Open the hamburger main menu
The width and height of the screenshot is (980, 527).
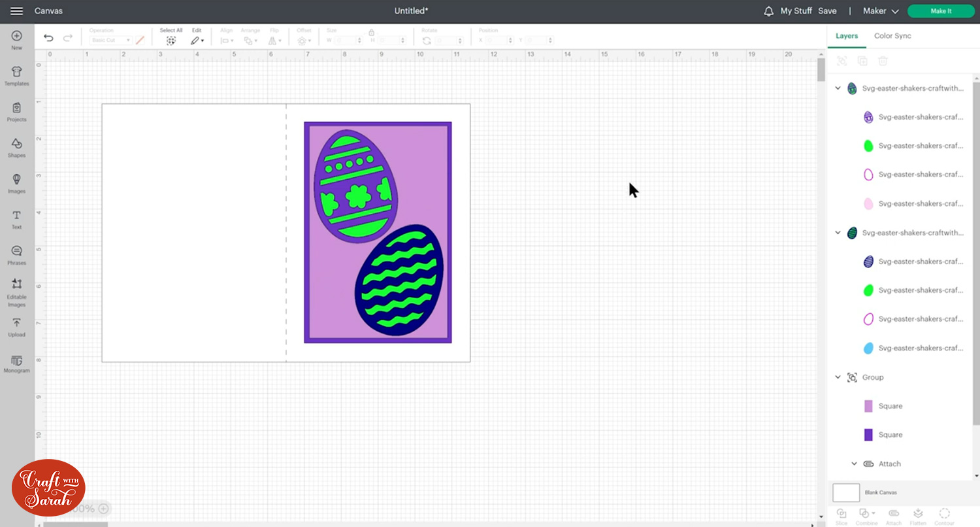pyautogui.click(x=17, y=11)
